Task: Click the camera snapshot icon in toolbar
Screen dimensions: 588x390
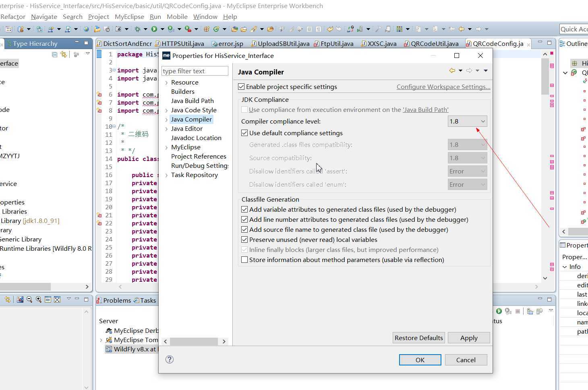Action: click(x=118, y=29)
